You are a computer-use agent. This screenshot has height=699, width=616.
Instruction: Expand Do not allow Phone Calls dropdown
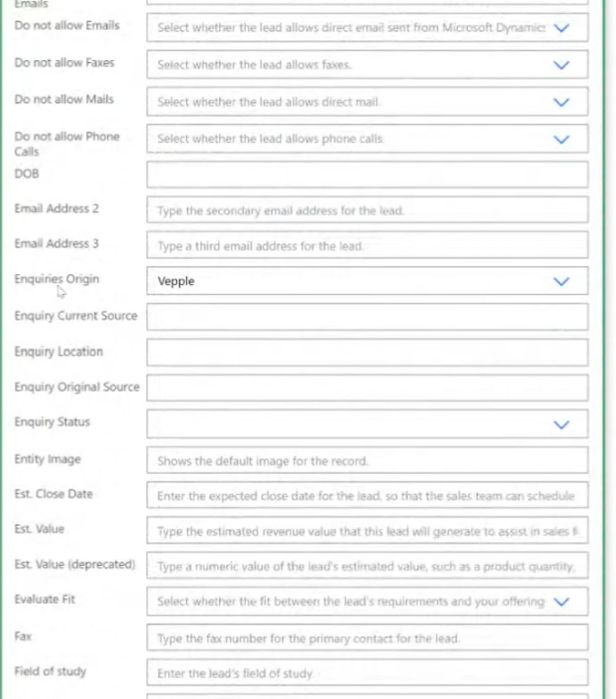tap(367, 139)
